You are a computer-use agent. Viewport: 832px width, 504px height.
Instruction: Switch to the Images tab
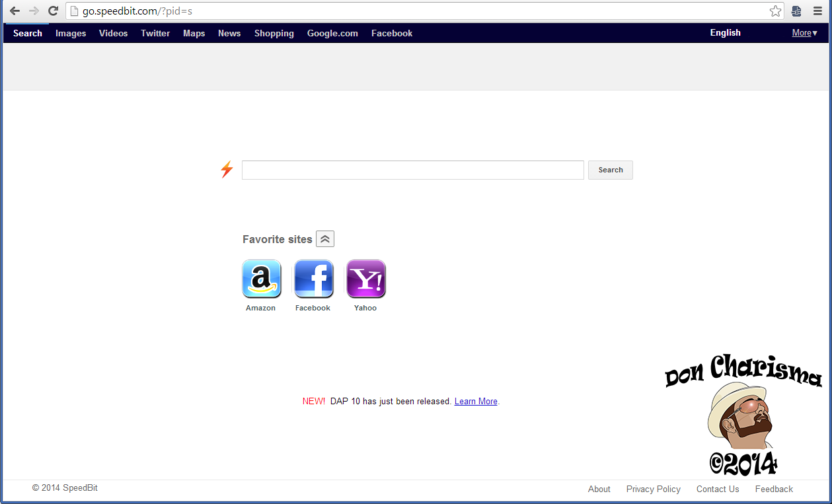coord(71,33)
